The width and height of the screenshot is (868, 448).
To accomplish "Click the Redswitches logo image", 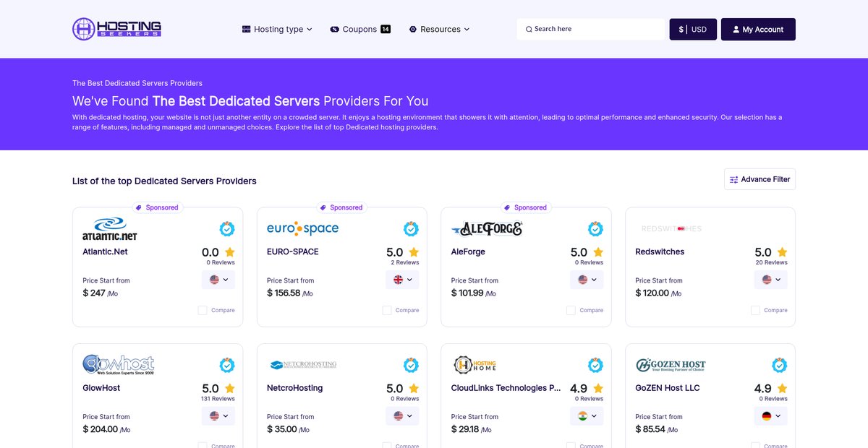I will pos(671,228).
